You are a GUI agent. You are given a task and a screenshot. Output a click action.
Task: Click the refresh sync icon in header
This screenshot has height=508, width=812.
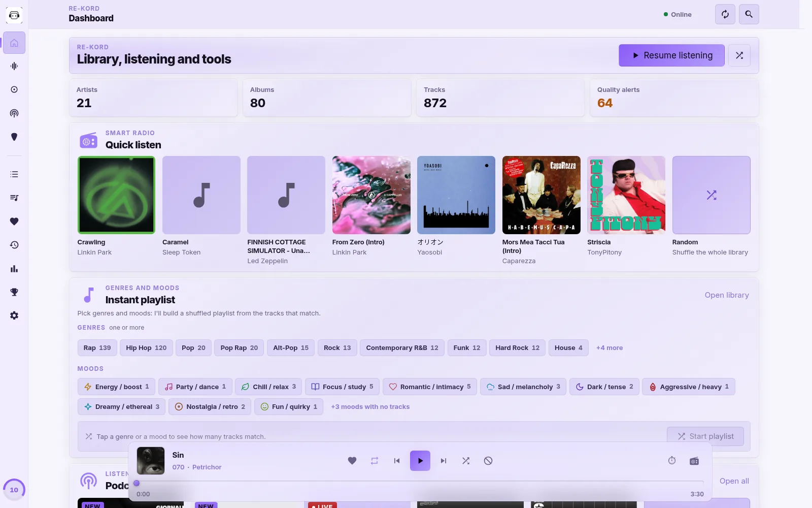[x=725, y=14]
